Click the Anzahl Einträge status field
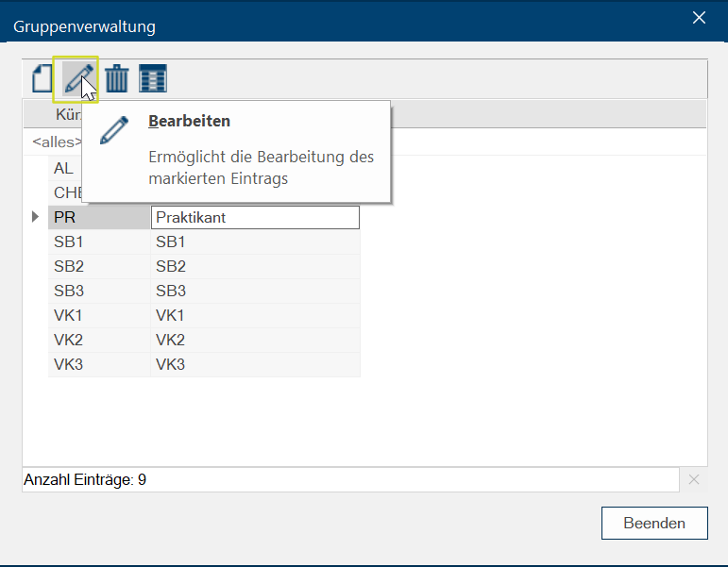Image resolution: width=728 pixels, height=567 pixels. 349,479
